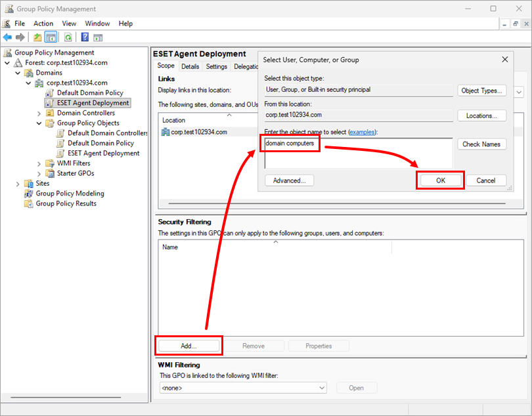Switch to the Settings tab
This screenshot has width=532, height=416.
[216, 66]
